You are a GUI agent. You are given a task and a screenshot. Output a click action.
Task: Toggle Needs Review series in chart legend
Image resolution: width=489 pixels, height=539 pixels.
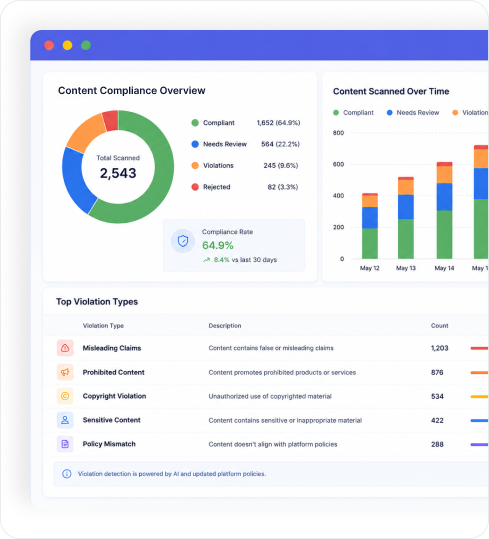tap(413, 113)
